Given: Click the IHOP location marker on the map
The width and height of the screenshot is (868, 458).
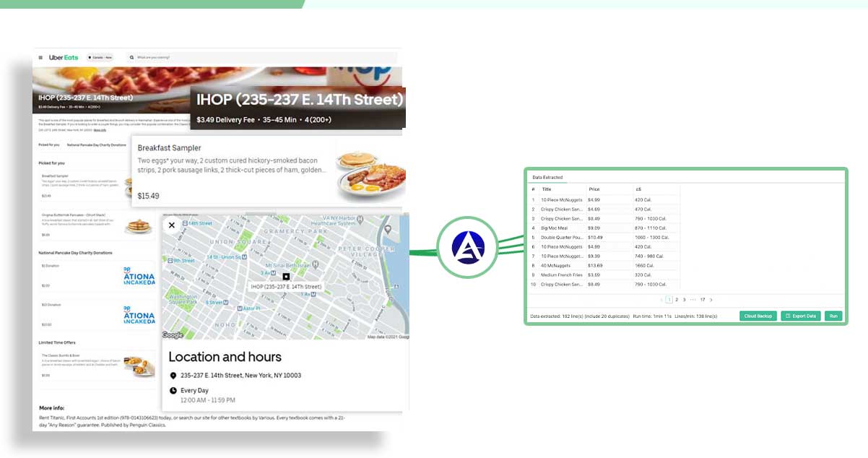Looking at the screenshot, I should click(286, 277).
